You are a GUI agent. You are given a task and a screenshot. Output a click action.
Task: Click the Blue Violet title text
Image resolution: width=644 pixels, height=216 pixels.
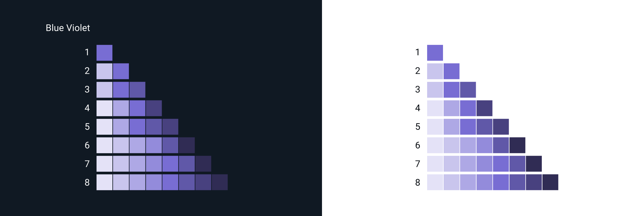pyautogui.click(x=68, y=28)
